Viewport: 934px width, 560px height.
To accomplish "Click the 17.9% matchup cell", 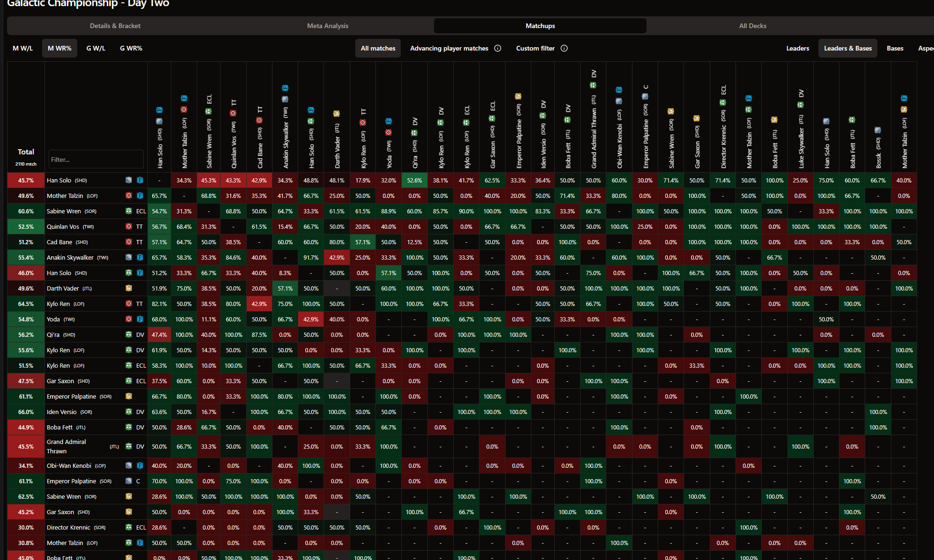I will 362,180.
